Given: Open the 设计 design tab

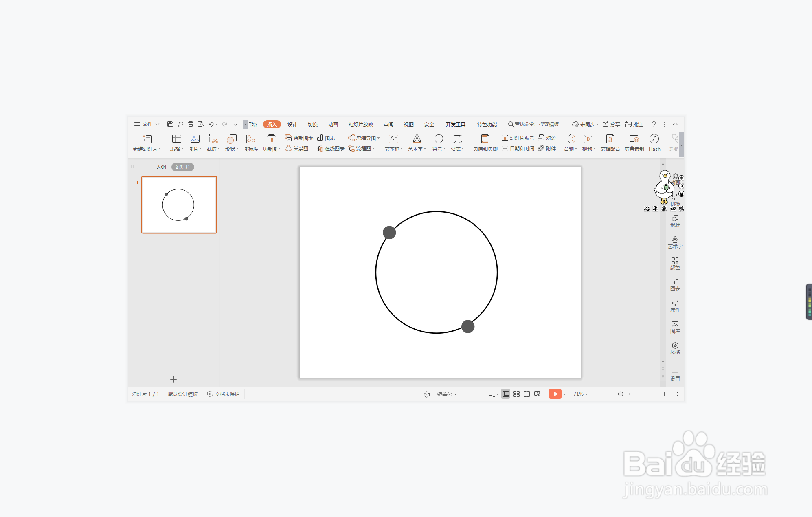Looking at the screenshot, I should [292, 124].
